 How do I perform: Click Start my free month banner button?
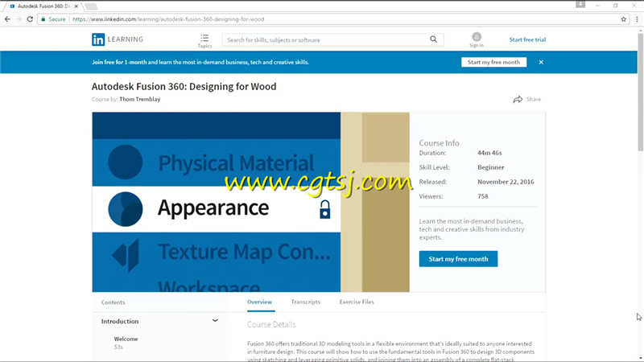[x=493, y=62]
